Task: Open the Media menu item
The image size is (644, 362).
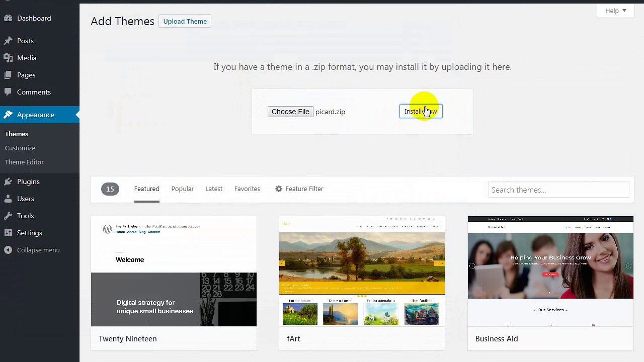Action: [39, 58]
